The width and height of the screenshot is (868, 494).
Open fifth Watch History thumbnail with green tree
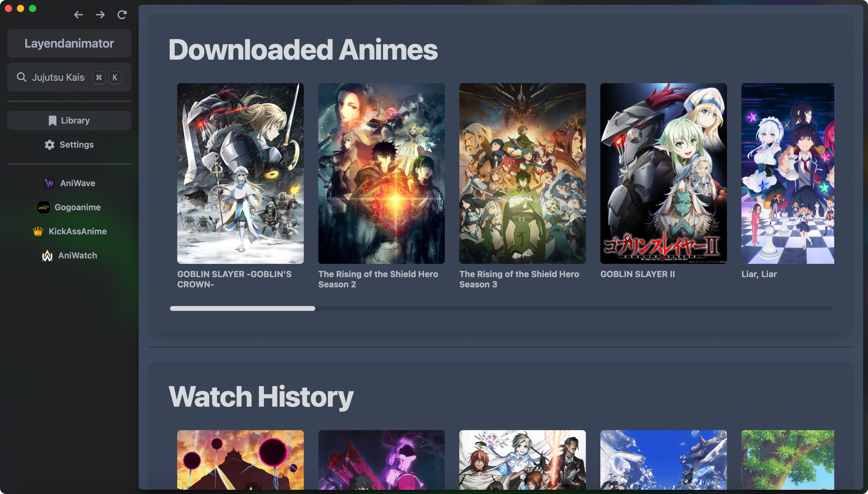click(788, 460)
